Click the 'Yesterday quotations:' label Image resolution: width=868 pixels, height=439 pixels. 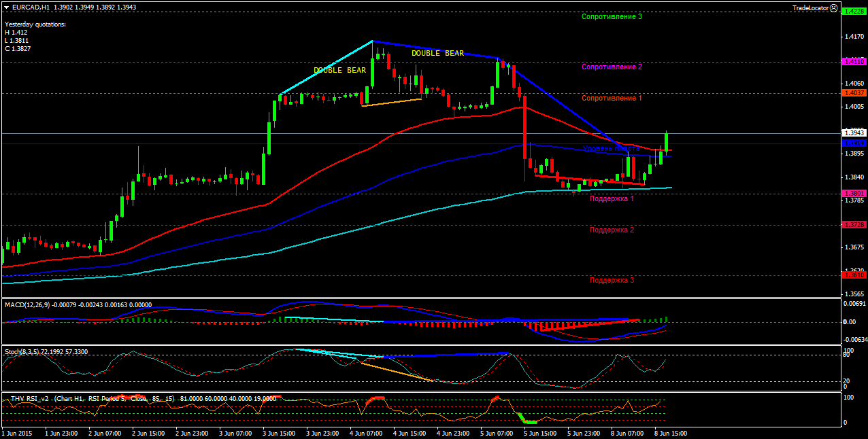pyautogui.click(x=35, y=24)
